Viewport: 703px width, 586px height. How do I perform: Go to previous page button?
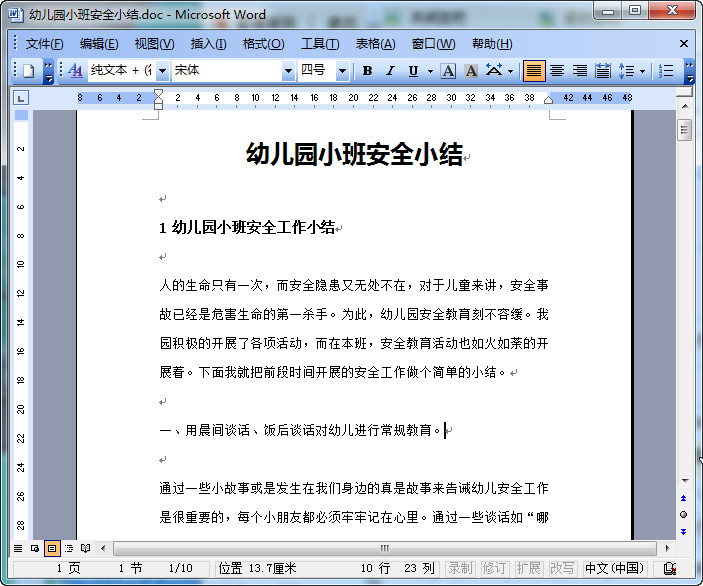point(684,498)
